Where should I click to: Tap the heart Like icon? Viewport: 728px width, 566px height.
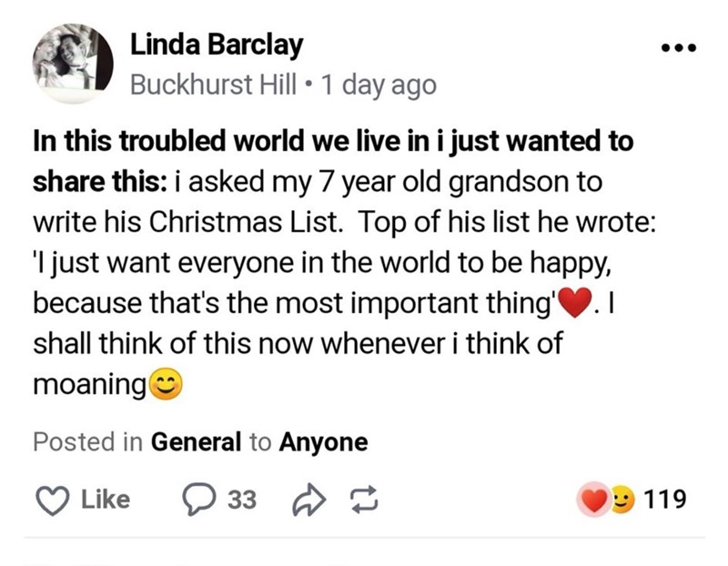54,499
